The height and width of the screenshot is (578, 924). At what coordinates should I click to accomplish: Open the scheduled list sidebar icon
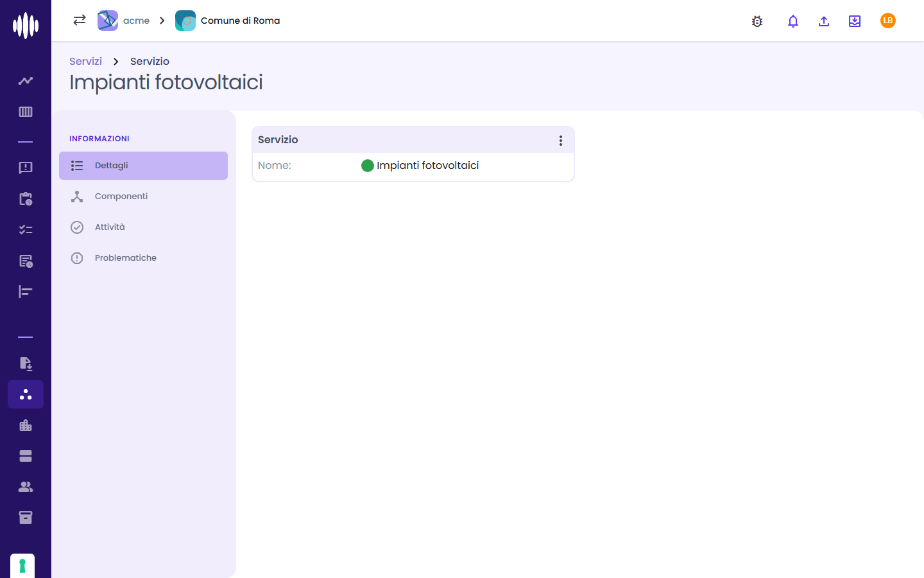pyautogui.click(x=26, y=261)
